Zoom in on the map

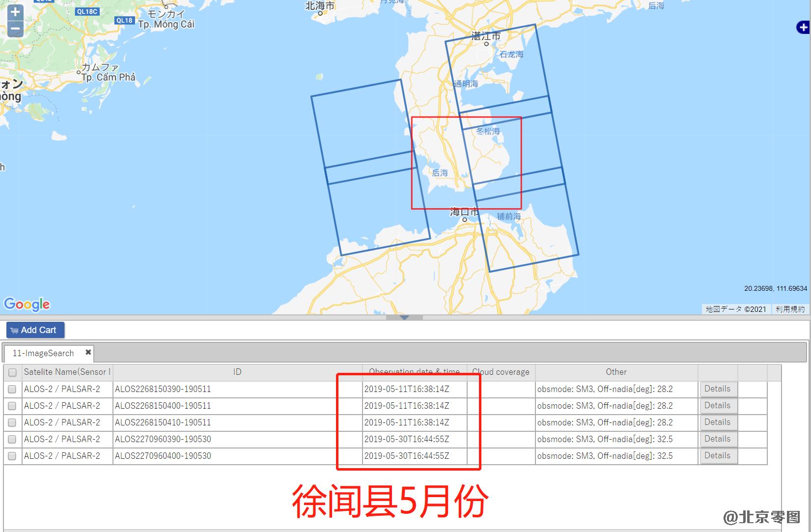[x=15, y=12]
